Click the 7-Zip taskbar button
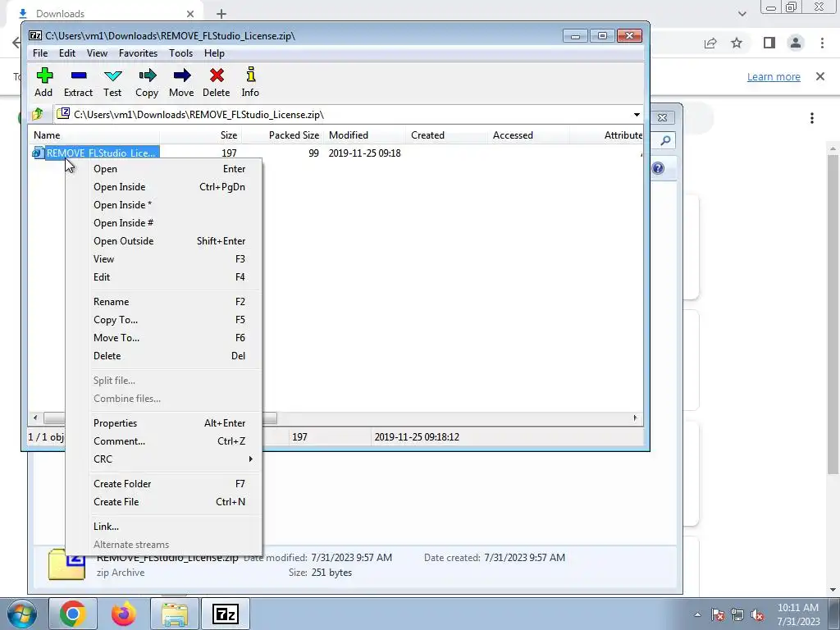The width and height of the screenshot is (840, 630). (226, 614)
